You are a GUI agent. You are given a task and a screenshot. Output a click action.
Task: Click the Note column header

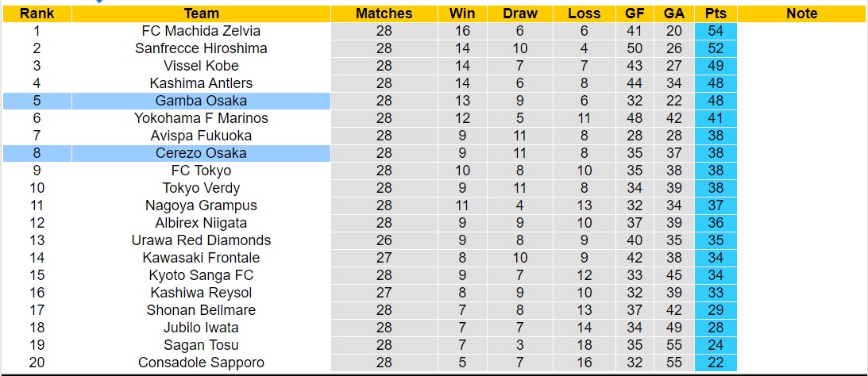[x=801, y=13]
